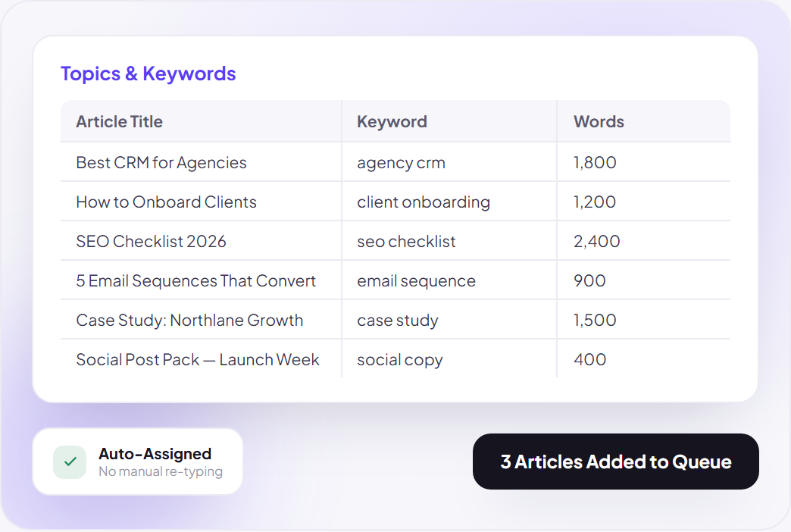
Task: Click the 900 words value
Action: coord(589,280)
